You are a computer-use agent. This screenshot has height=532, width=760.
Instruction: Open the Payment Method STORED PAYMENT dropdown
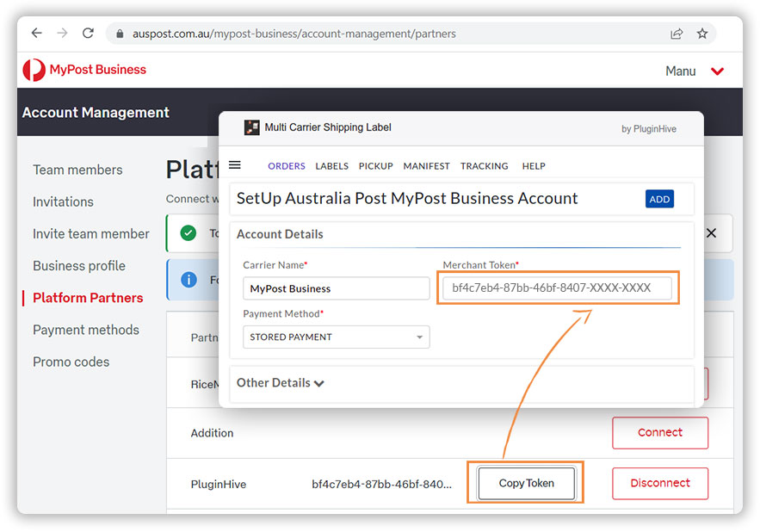tap(336, 337)
